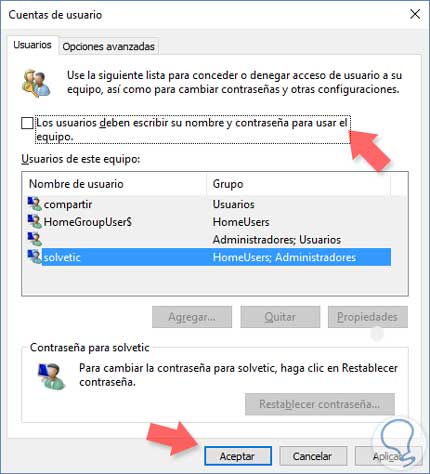Click Restablecer contraseña button
430x474 pixels.
(320, 404)
